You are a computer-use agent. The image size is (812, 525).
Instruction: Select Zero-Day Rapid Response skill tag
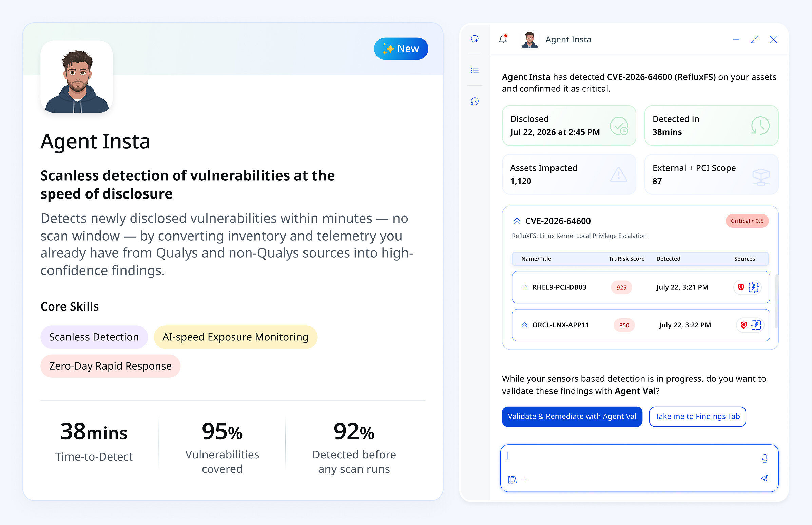(110, 366)
